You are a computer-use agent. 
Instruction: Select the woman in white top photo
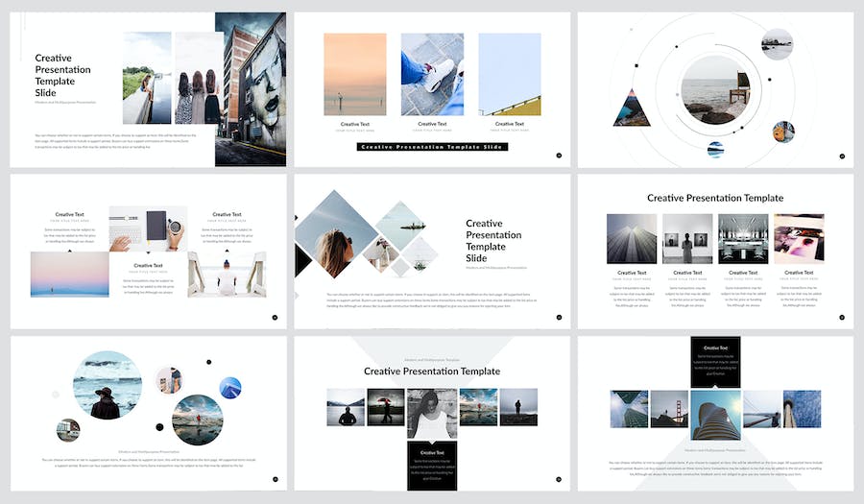(432, 414)
